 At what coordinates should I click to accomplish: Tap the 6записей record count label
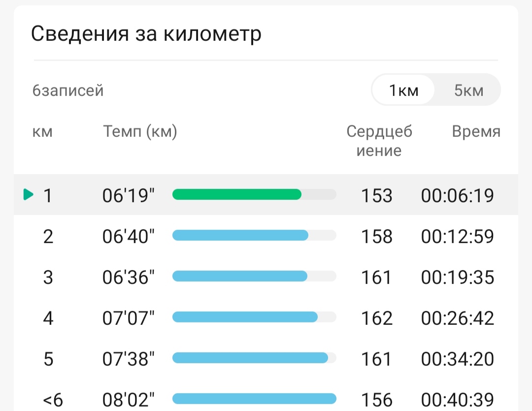pos(68,91)
